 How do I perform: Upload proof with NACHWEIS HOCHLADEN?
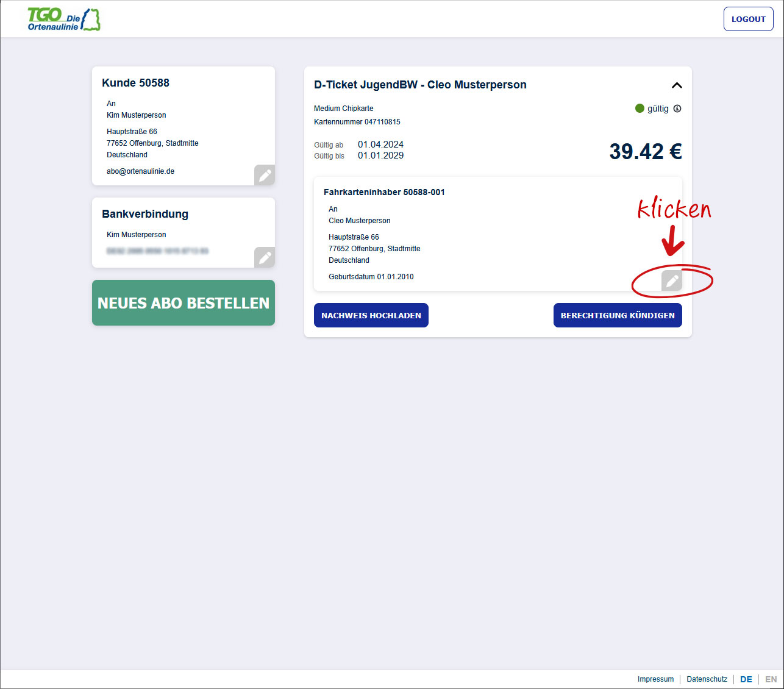[371, 315]
